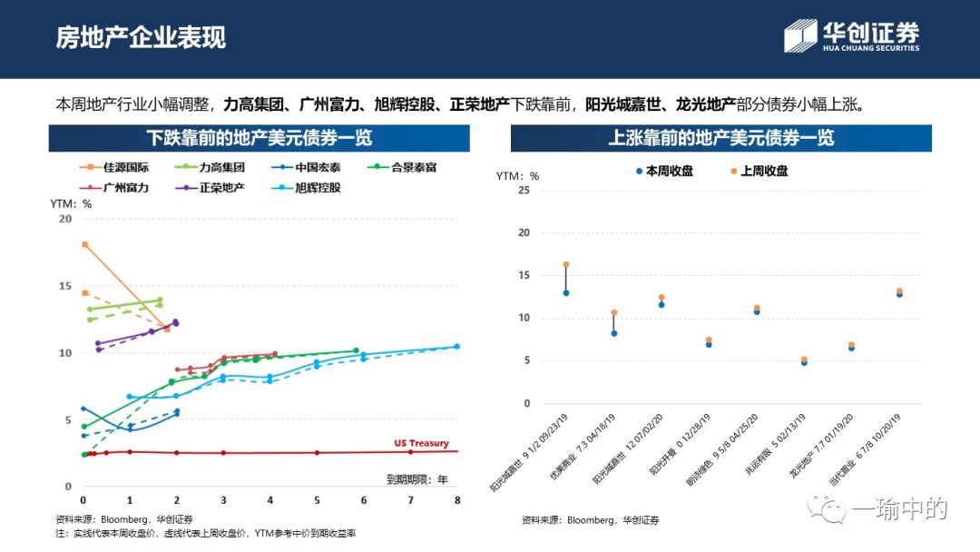Image resolution: width=980 pixels, height=552 pixels.
Task: Select the 力高集团 legend entry
Action: click(x=211, y=168)
